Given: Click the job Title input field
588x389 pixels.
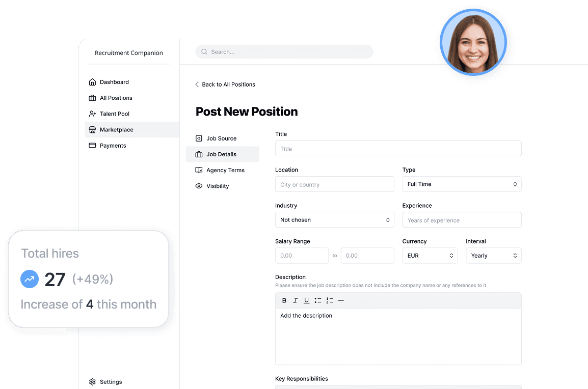Looking at the screenshot, I should tap(398, 149).
